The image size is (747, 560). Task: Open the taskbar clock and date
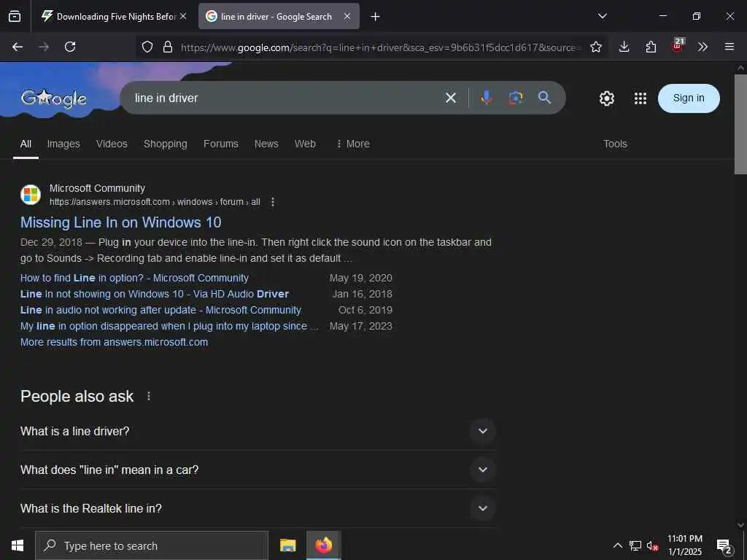[684, 545]
